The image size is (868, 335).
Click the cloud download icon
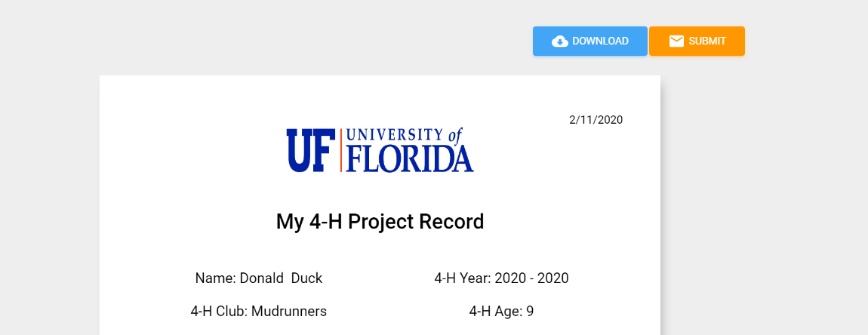click(x=559, y=41)
